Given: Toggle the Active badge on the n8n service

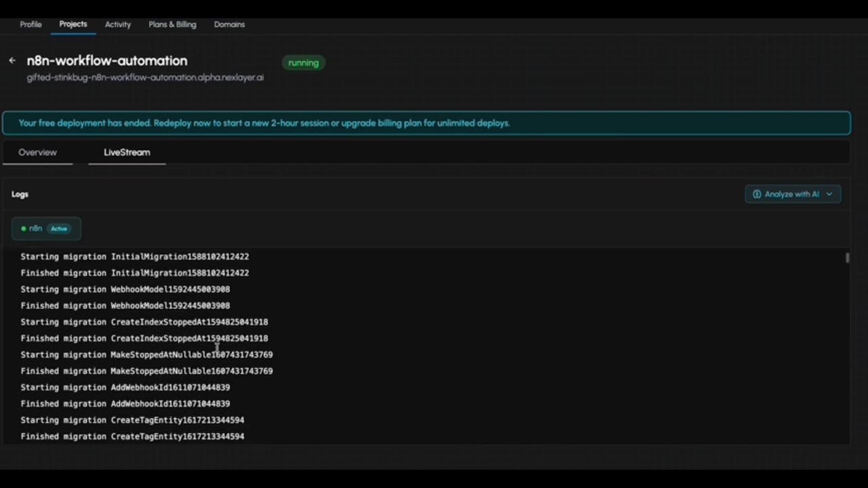Looking at the screenshot, I should pos(58,228).
